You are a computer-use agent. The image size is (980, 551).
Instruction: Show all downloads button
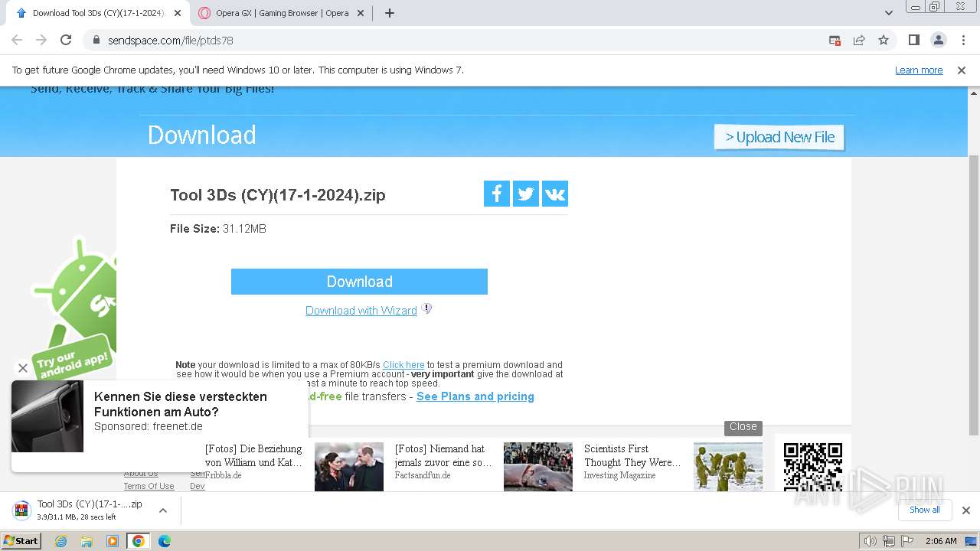click(924, 510)
